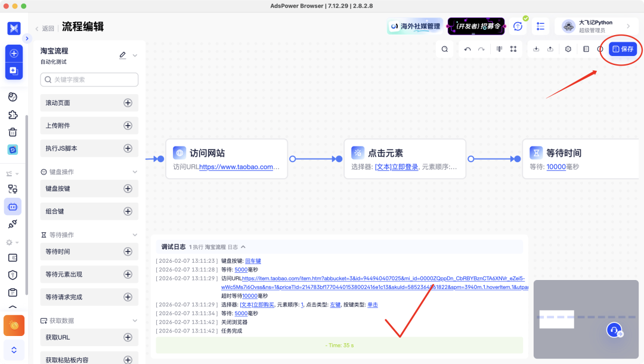
Task: Redo the flow edit
Action: click(x=481, y=49)
